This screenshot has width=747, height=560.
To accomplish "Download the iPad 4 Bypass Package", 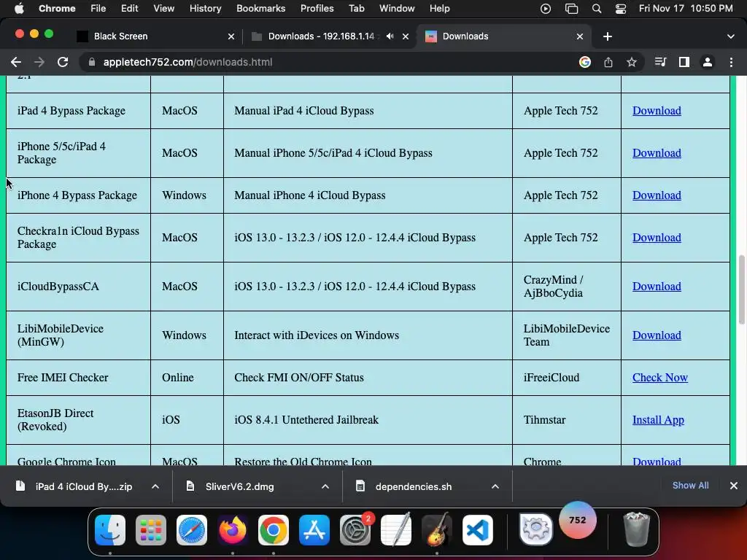I will coord(657,111).
